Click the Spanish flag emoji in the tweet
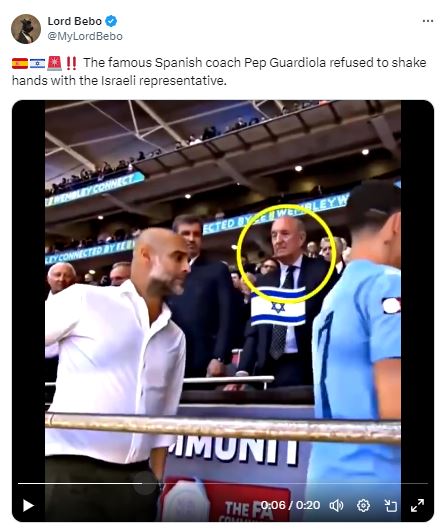The image size is (443, 532). tap(20, 63)
